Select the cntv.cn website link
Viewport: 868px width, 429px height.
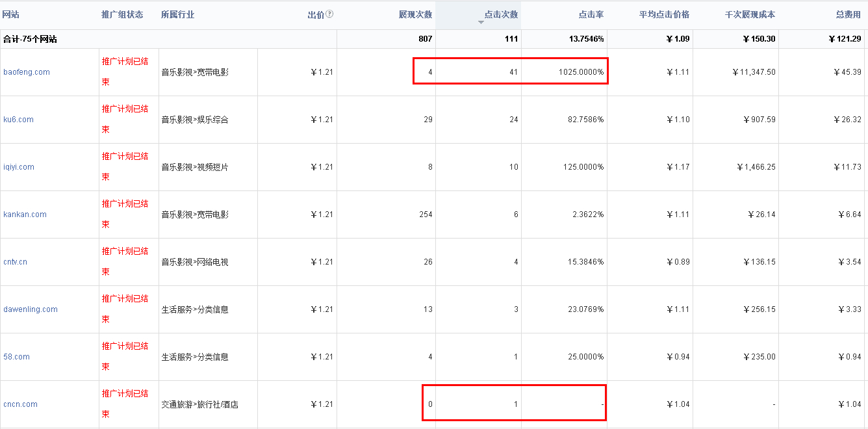click(x=16, y=262)
